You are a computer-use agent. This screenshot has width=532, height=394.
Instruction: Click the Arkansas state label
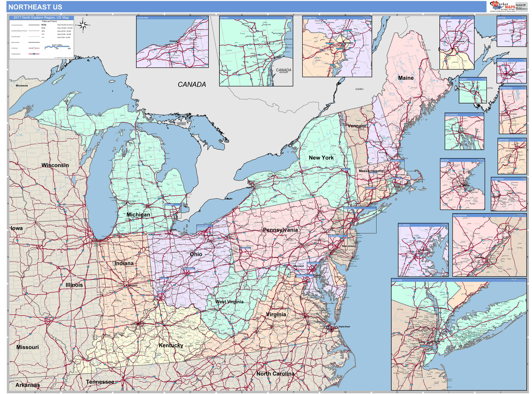tap(28, 385)
